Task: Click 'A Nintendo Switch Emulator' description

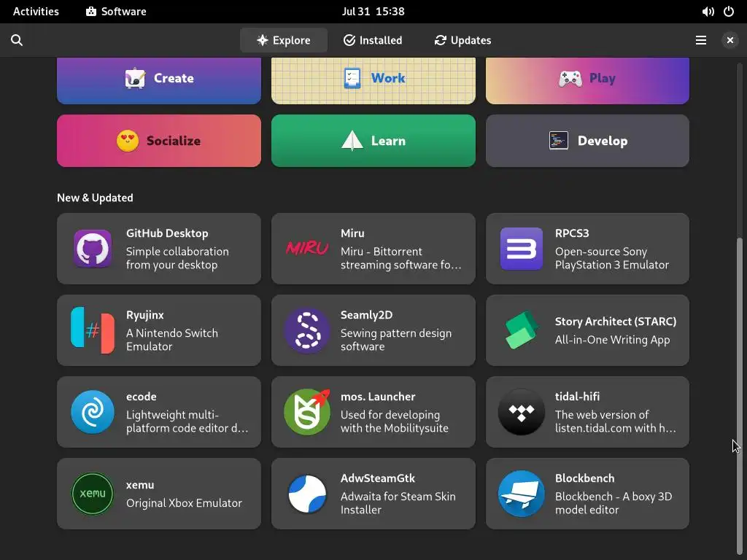Action: [x=172, y=340]
